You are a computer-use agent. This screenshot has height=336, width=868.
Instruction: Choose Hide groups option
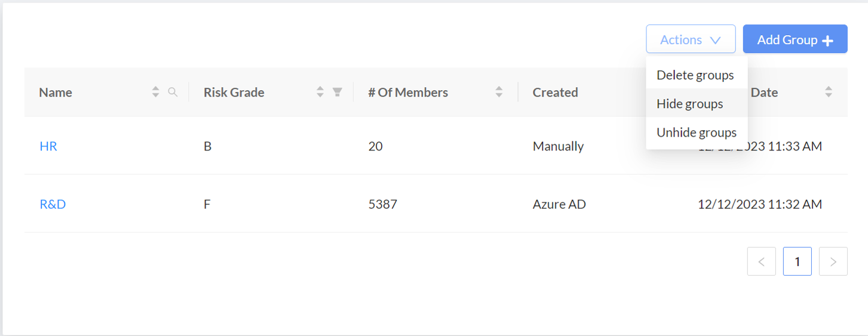(x=690, y=104)
